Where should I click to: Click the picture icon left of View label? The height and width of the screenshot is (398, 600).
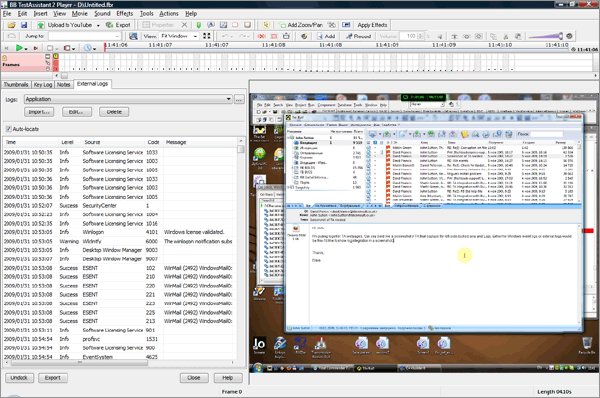(133, 36)
